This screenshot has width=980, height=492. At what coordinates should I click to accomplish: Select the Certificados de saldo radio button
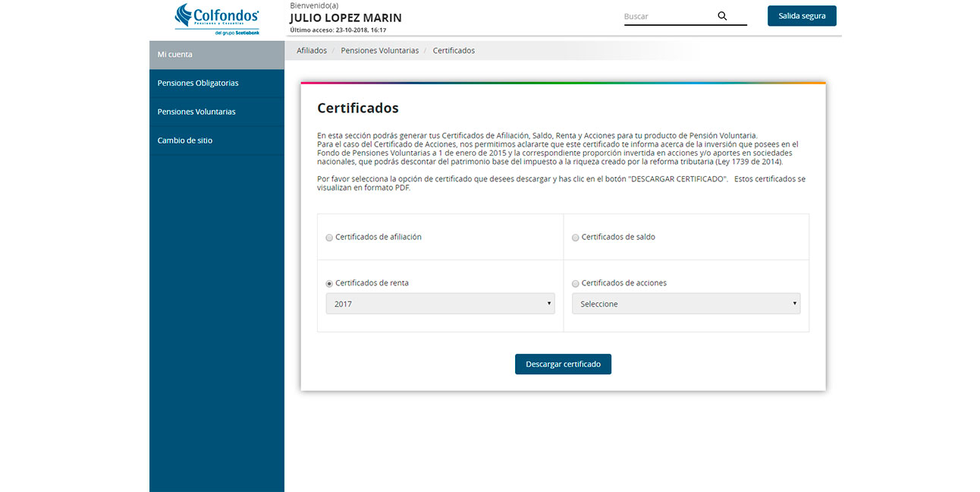[576, 237]
